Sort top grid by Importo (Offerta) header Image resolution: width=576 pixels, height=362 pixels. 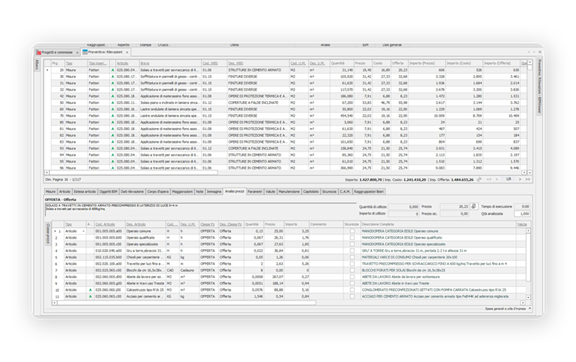[x=501, y=63]
